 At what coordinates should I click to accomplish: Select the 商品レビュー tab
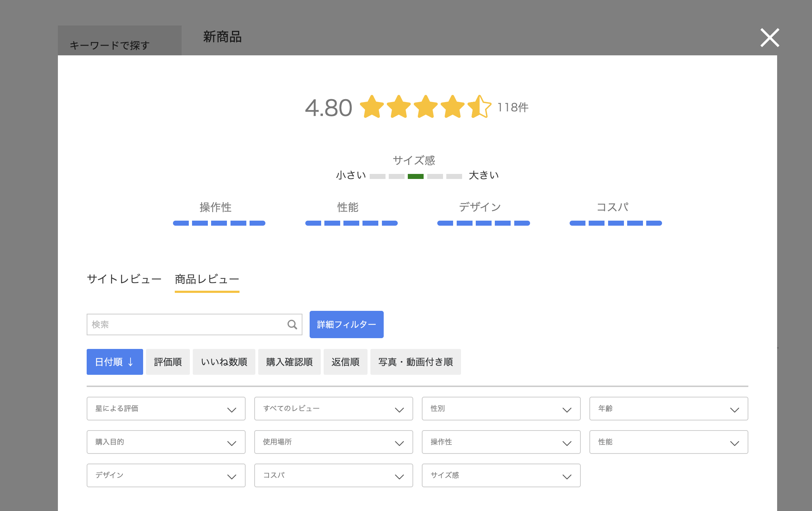click(207, 279)
